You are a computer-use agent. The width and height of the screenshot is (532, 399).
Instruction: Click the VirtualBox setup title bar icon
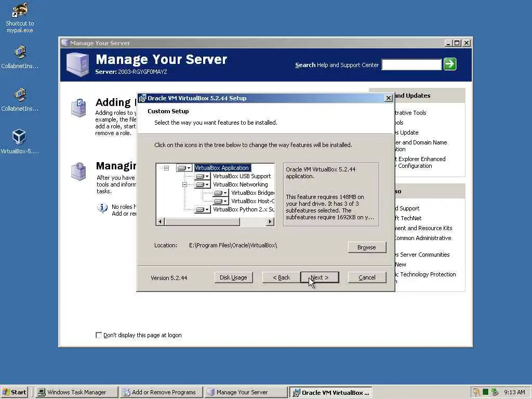point(142,98)
